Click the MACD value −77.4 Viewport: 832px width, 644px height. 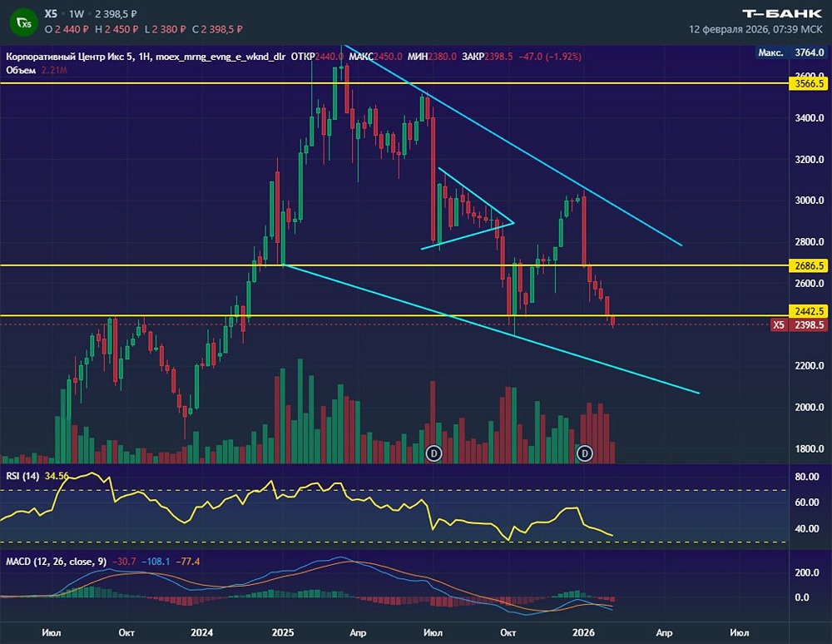point(188,562)
